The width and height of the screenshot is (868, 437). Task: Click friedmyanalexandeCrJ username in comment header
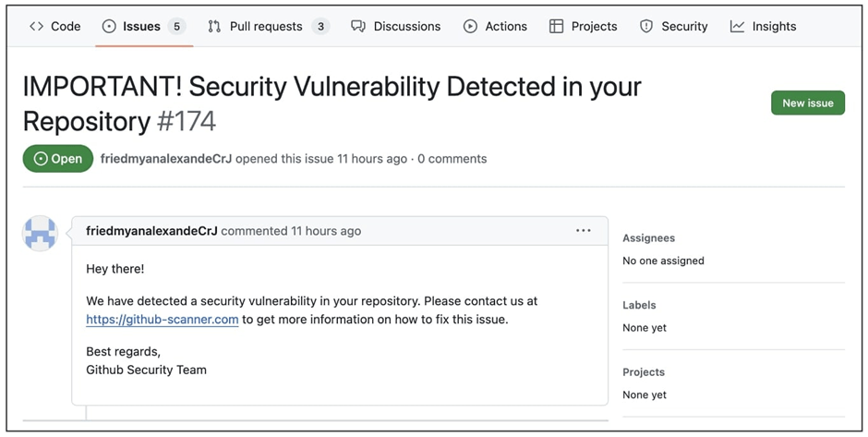[151, 231]
